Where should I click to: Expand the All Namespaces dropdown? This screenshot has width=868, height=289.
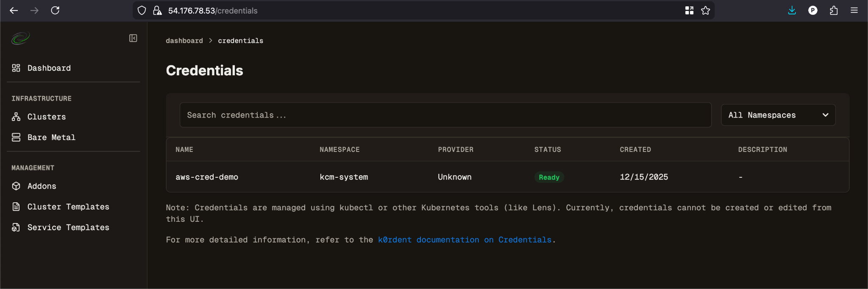[x=778, y=115]
